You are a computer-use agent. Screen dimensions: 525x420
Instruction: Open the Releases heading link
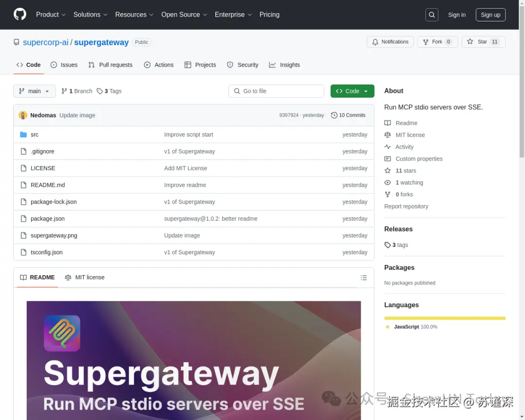pos(398,229)
